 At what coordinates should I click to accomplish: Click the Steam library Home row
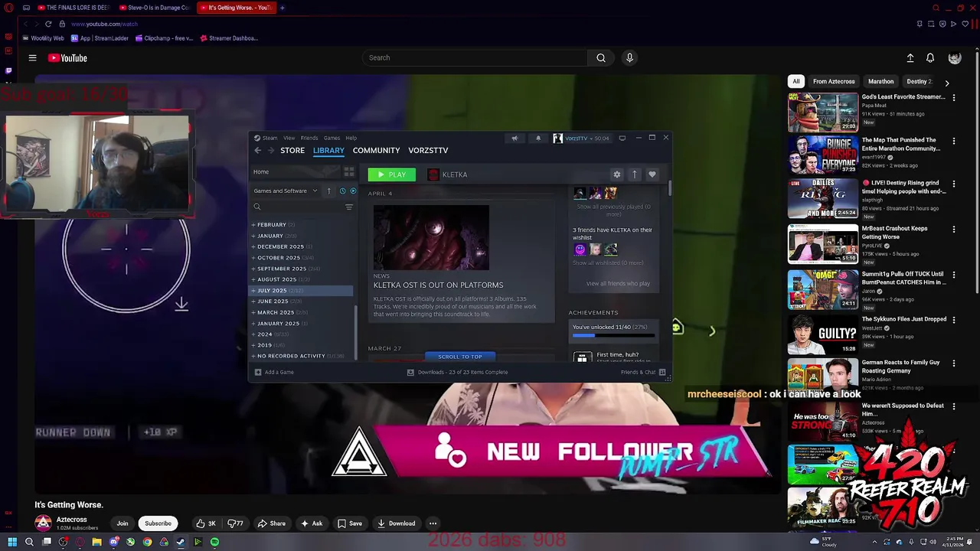point(297,172)
